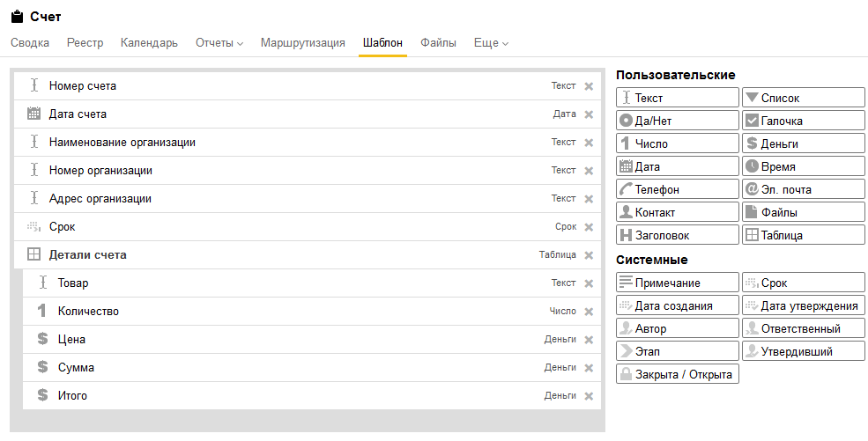
Task: Add the Этап system field
Action: click(x=677, y=351)
